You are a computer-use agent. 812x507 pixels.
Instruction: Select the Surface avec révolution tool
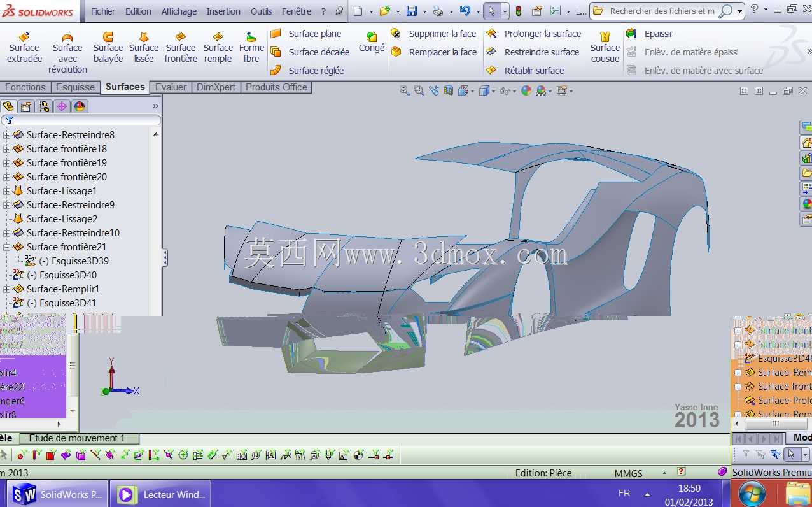click(x=67, y=53)
